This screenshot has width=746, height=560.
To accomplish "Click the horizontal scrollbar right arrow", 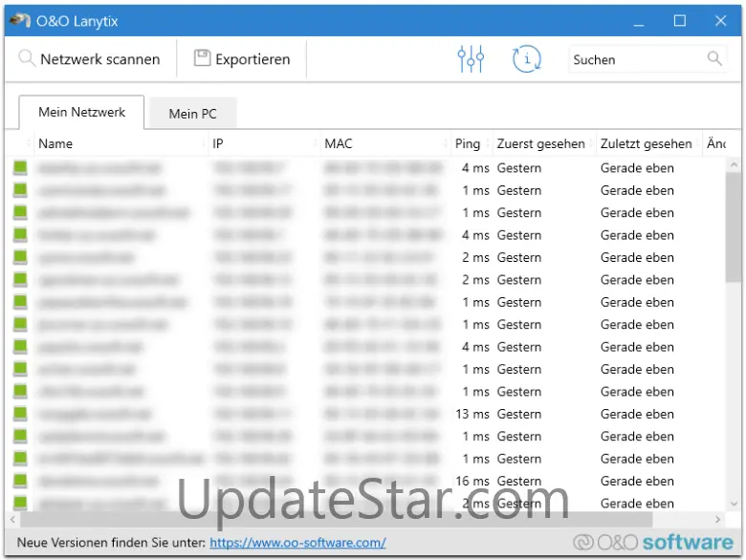I will tap(718, 520).
